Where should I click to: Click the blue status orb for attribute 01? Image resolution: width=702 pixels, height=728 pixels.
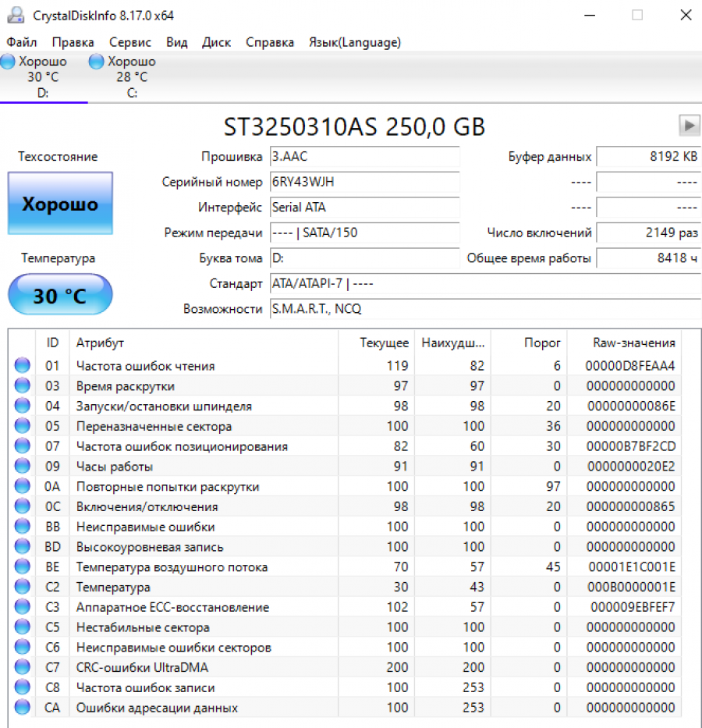(22, 365)
